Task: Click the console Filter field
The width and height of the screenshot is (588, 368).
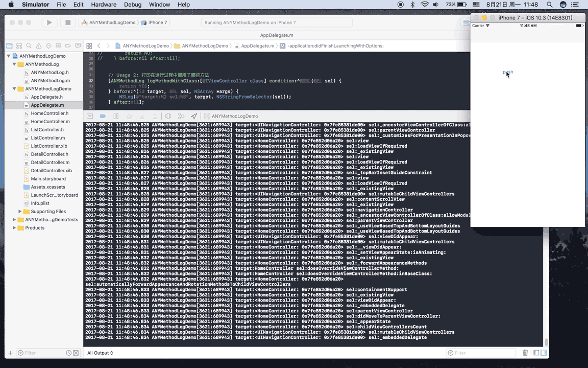Action: pyautogui.click(x=481, y=353)
